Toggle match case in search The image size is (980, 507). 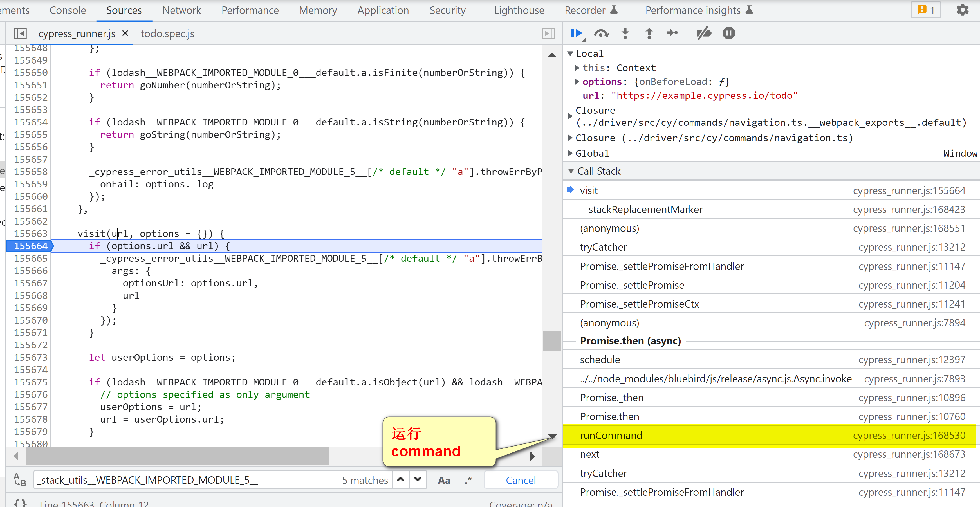[444, 480]
